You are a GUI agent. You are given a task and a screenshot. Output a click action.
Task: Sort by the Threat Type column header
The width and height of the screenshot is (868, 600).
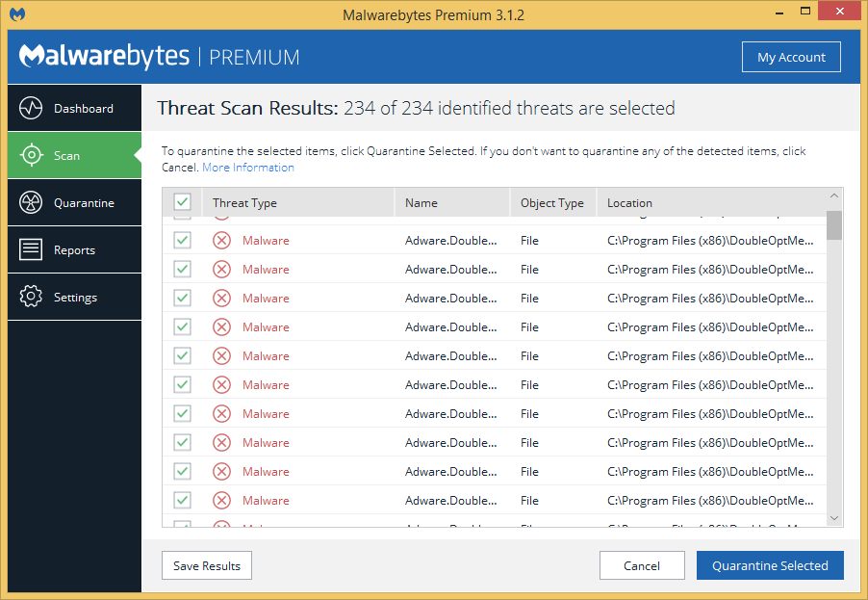click(x=298, y=203)
